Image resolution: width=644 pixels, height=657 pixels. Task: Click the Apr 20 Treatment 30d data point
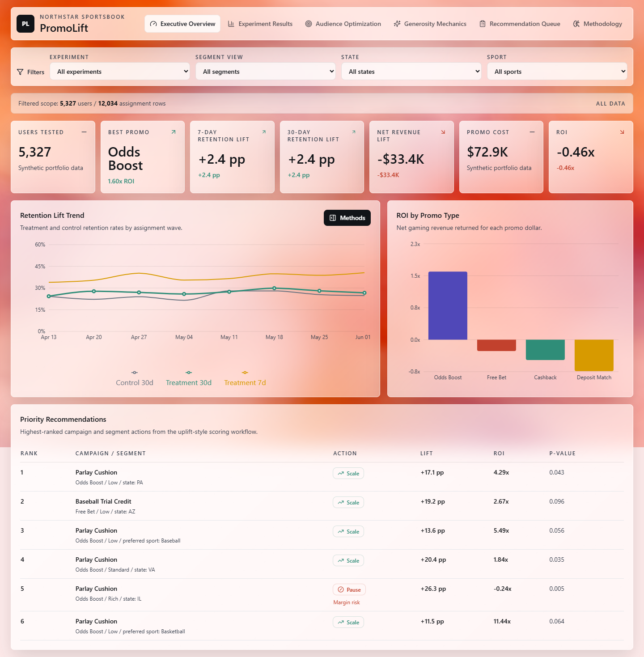[94, 291]
